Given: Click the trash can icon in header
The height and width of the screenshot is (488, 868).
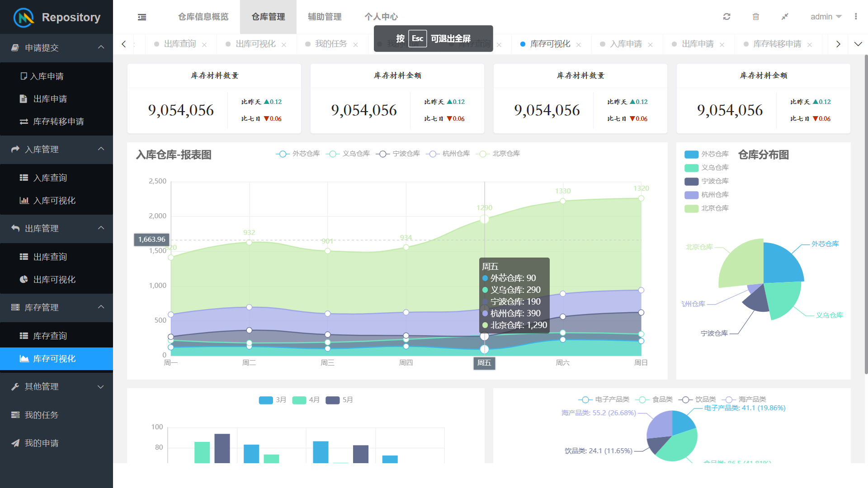Looking at the screenshot, I should 755,17.
